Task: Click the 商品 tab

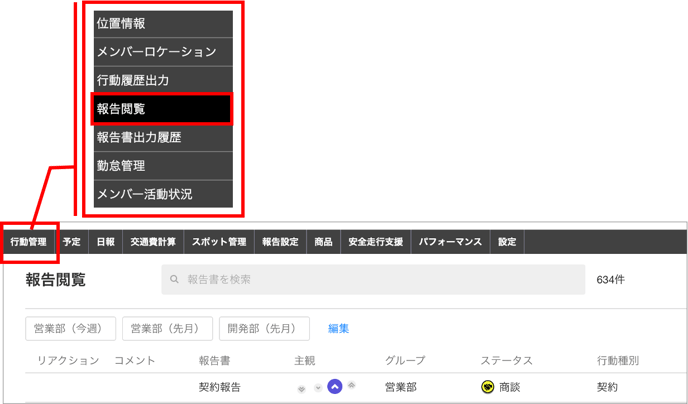Action: tap(323, 242)
